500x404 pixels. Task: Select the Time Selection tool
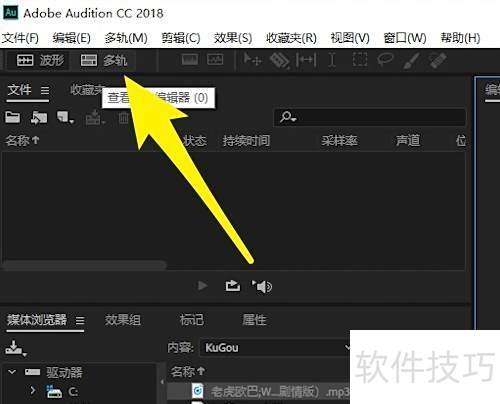point(332,60)
